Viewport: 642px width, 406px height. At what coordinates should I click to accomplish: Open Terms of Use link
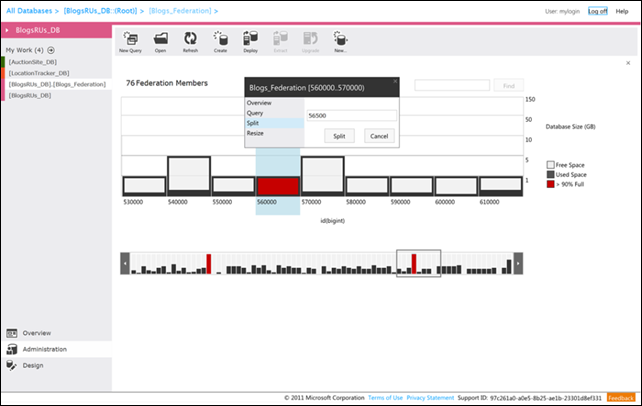click(385, 398)
